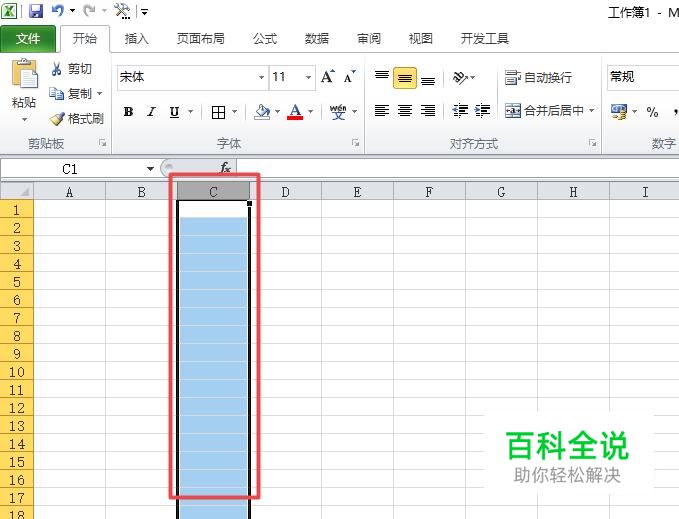Screen dimensions: 679x519
Task: Toggle underline formatting
Action: point(175,112)
